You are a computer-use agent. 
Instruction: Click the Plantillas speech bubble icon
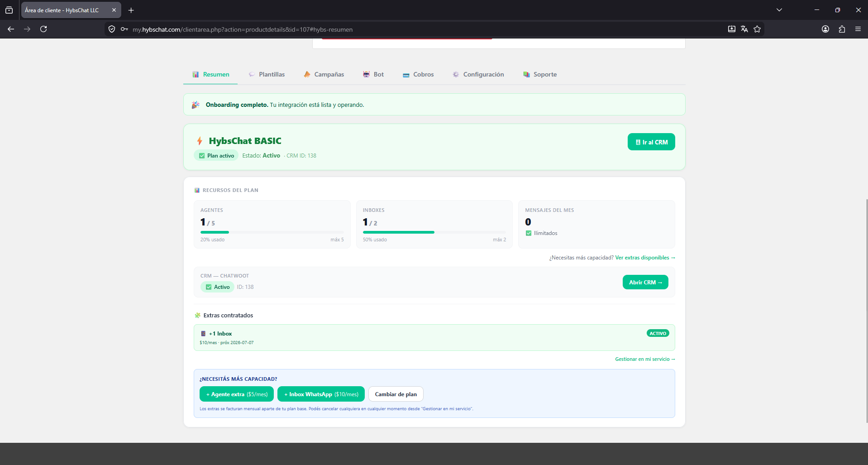(252, 74)
